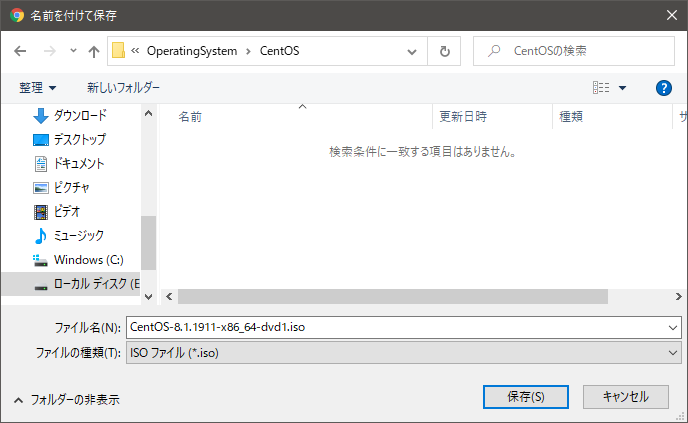
Task: Click the folder icon in address bar
Action: 118,50
